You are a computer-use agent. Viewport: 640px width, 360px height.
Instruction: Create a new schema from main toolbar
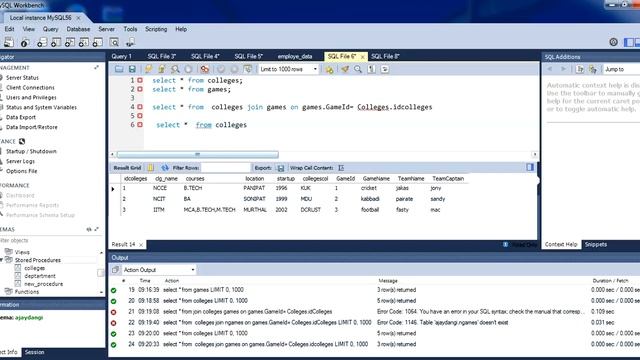coord(42,42)
